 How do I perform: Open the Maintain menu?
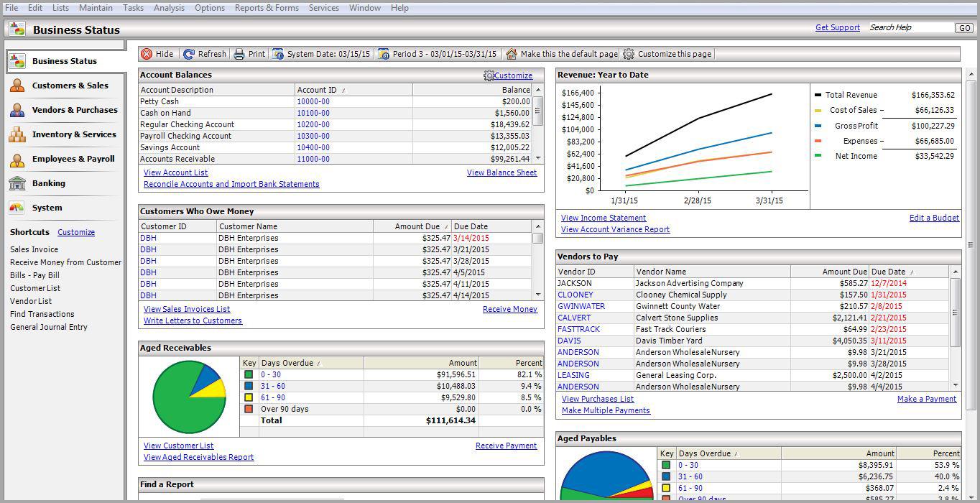click(x=96, y=8)
